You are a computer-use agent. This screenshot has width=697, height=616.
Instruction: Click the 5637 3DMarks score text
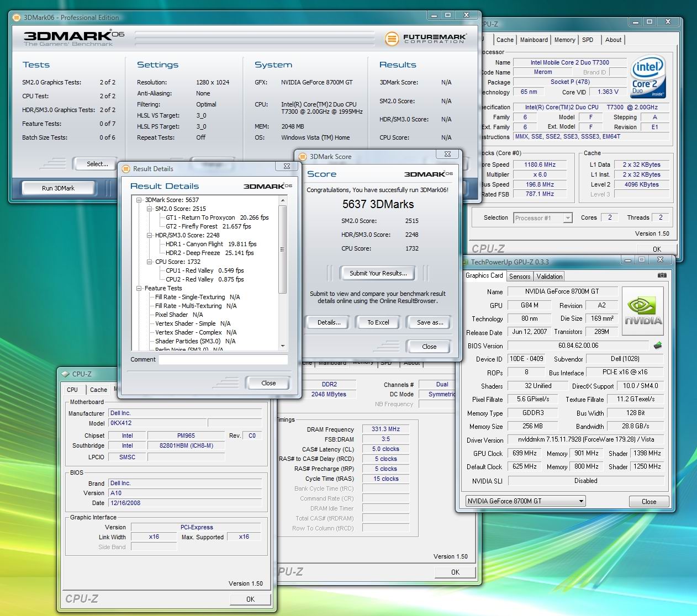tap(378, 204)
